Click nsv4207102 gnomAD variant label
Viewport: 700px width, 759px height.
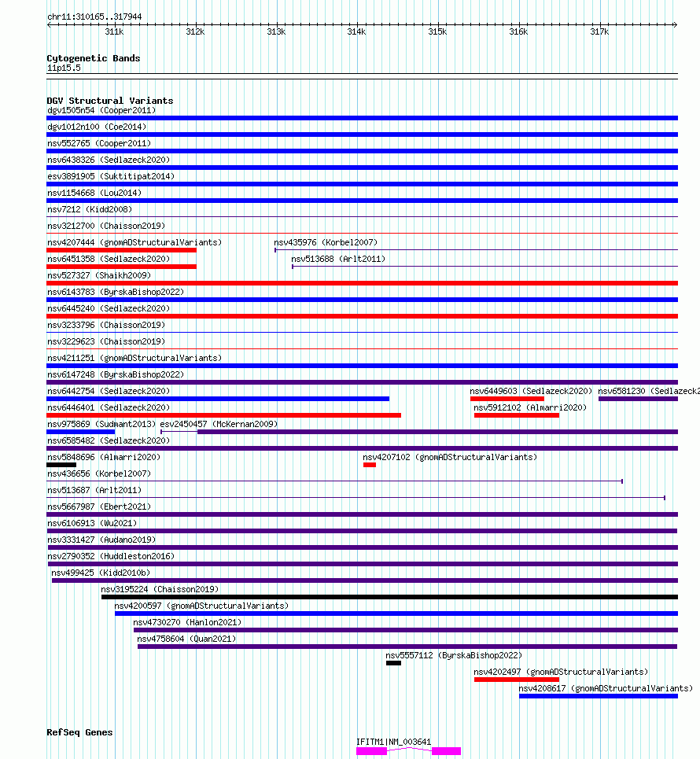pyautogui.click(x=450, y=457)
